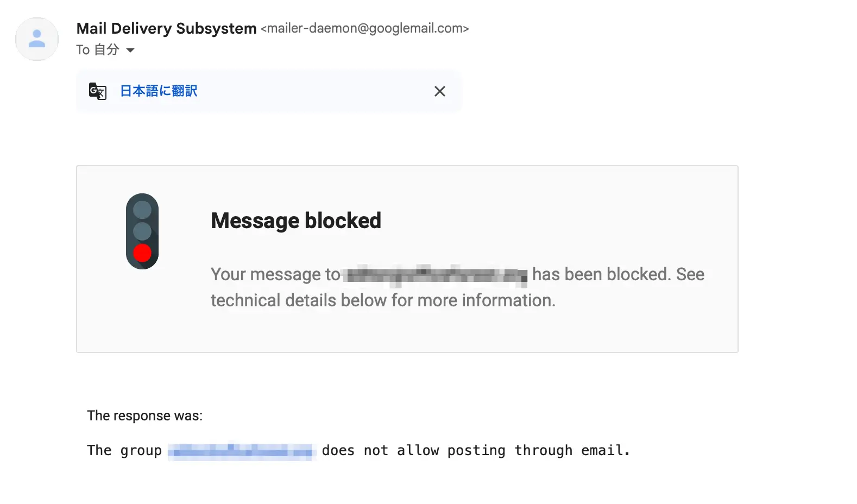Screen dimensions: 857x504
Task: Dismiss the translation banner with X
Action: coord(440,91)
